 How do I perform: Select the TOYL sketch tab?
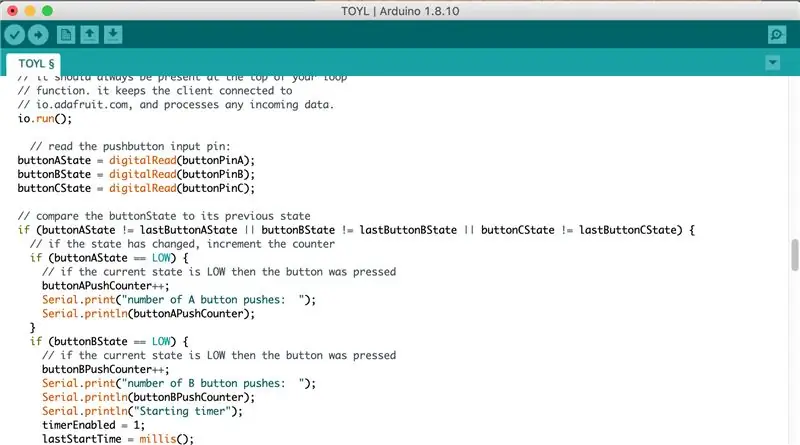(34, 64)
